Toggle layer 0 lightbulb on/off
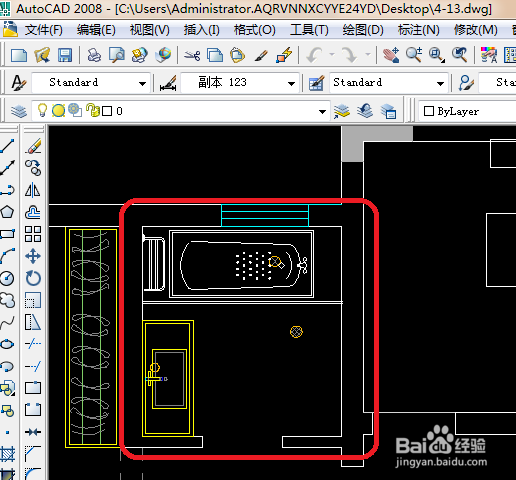 tap(42, 110)
